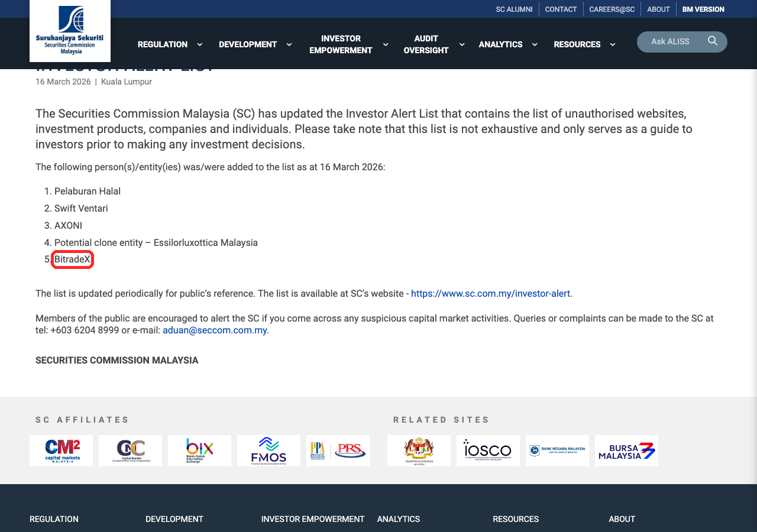Open the footer Regulation link
This screenshot has height=532, width=757.
pos(54,519)
